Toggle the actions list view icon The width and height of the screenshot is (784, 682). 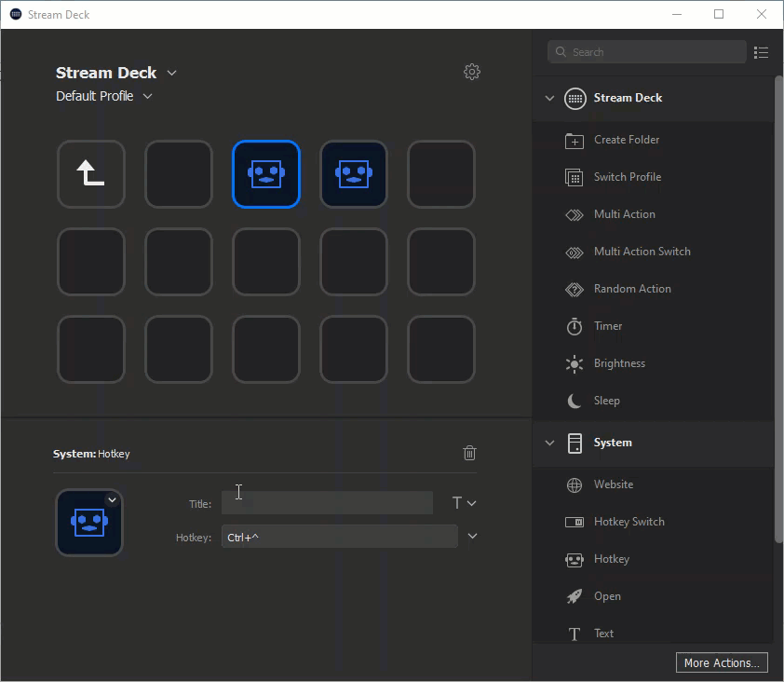click(761, 52)
